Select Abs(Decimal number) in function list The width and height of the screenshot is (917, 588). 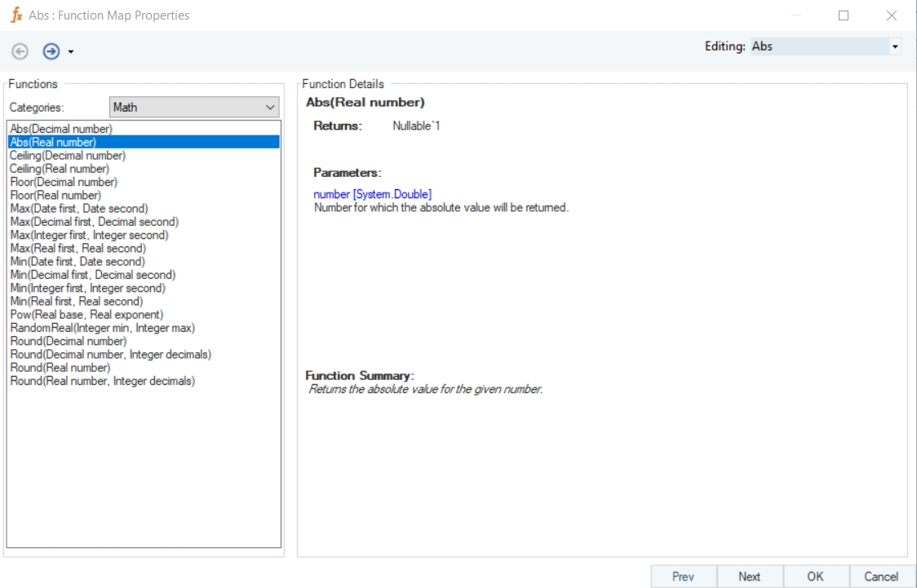[x=61, y=129]
